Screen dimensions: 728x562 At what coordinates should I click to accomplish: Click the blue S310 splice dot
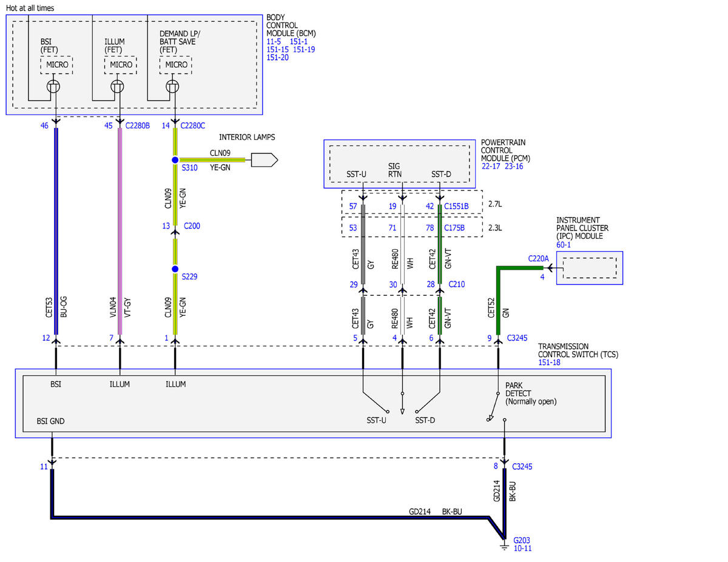(175, 159)
